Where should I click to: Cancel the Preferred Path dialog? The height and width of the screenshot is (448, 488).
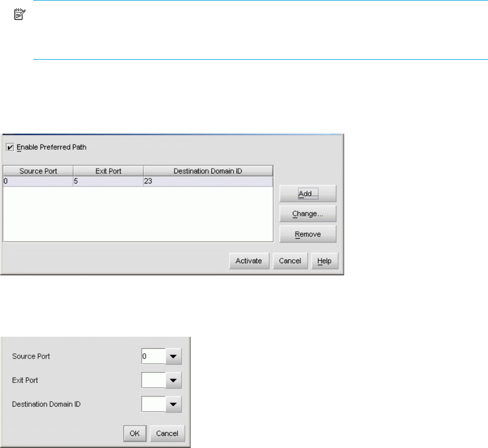290,261
